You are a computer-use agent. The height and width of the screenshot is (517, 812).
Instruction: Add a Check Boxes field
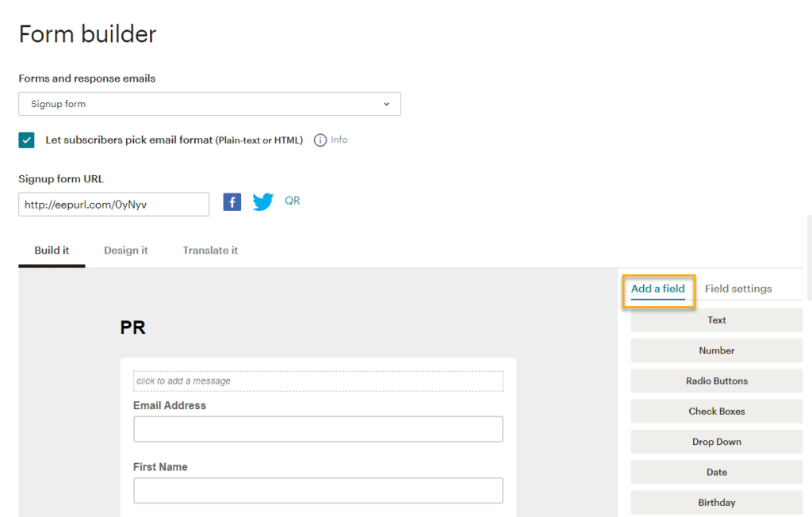(717, 412)
